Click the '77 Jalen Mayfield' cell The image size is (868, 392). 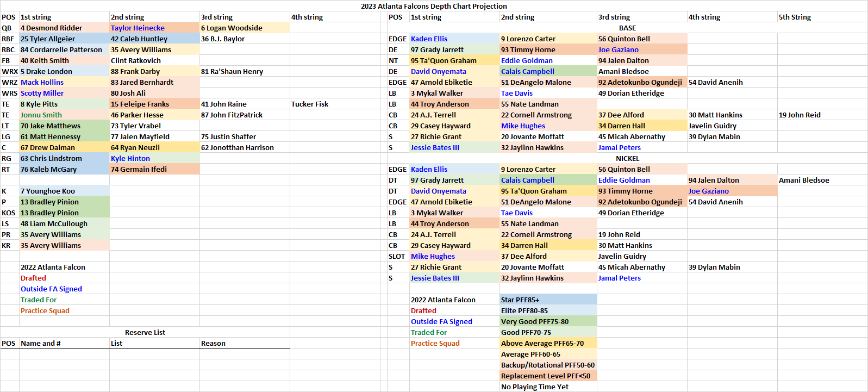point(154,136)
